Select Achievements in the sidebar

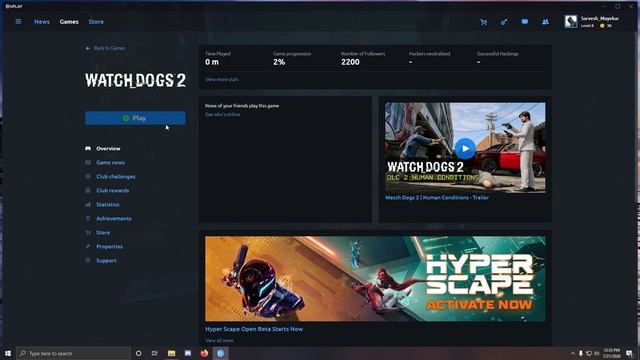[x=113, y=218]
